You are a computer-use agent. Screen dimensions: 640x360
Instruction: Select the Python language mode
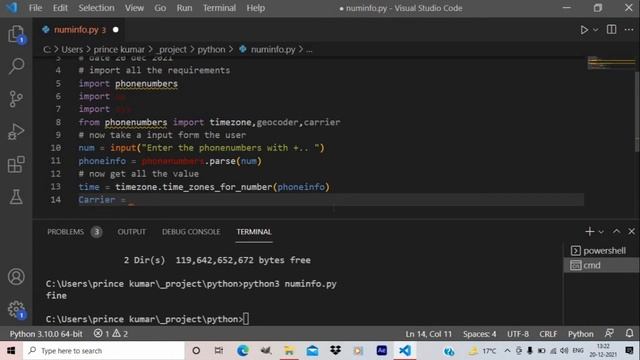[x=580, y=334]
